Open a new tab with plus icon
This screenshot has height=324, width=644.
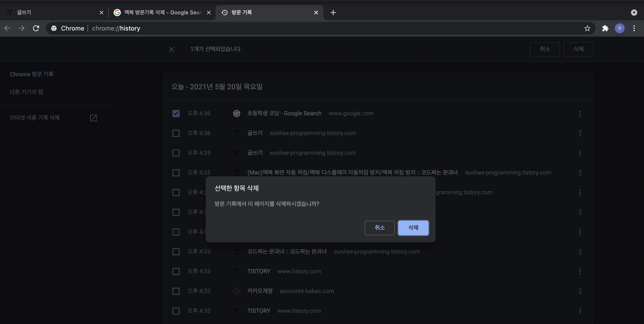[333, 13]
